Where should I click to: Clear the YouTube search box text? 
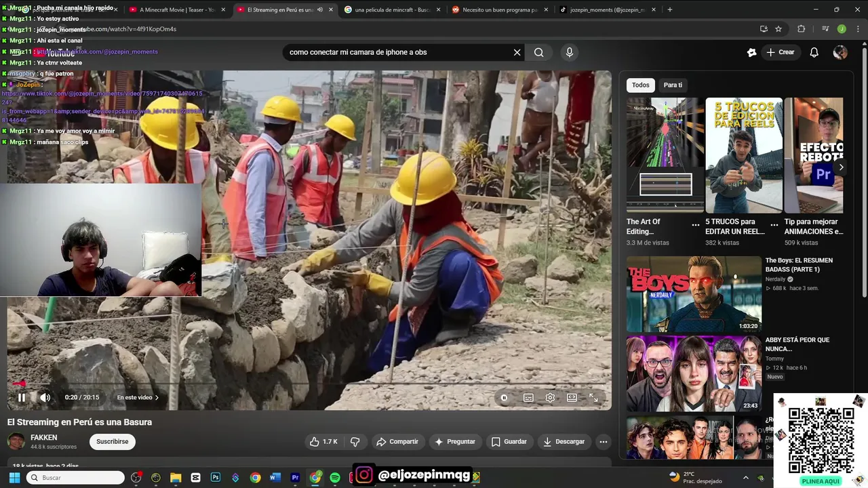pyautogui.click(x=517, y=52)
